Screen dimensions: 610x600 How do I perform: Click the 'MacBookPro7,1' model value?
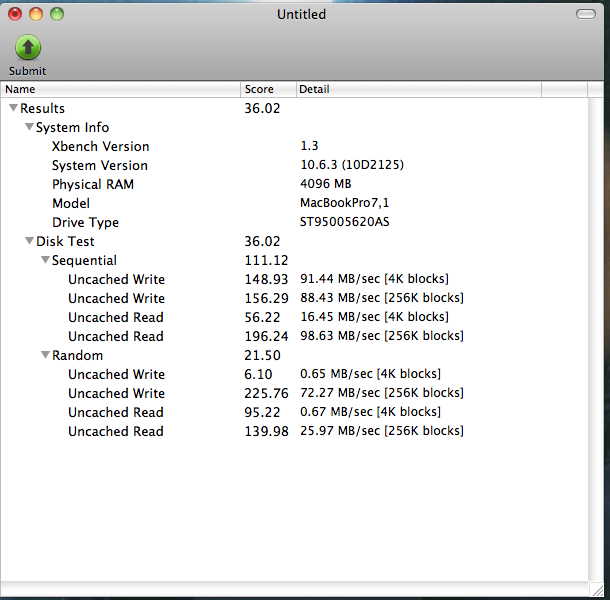point(344,203)
